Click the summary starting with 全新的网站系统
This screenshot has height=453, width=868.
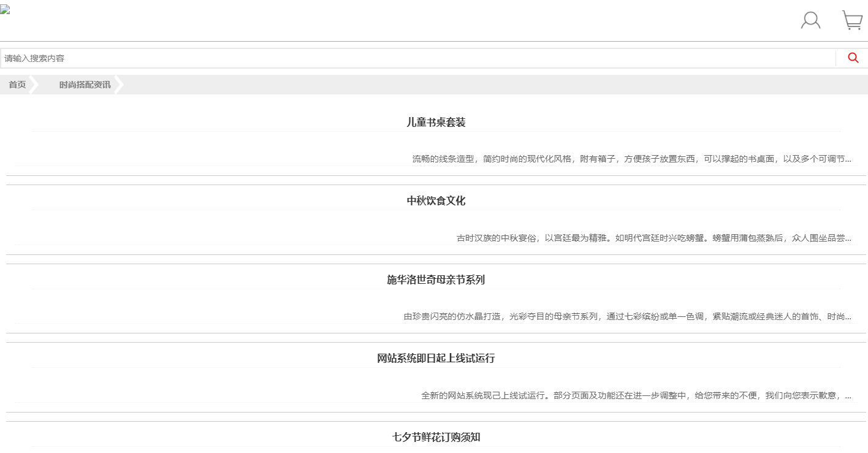[x=633, y=395]
